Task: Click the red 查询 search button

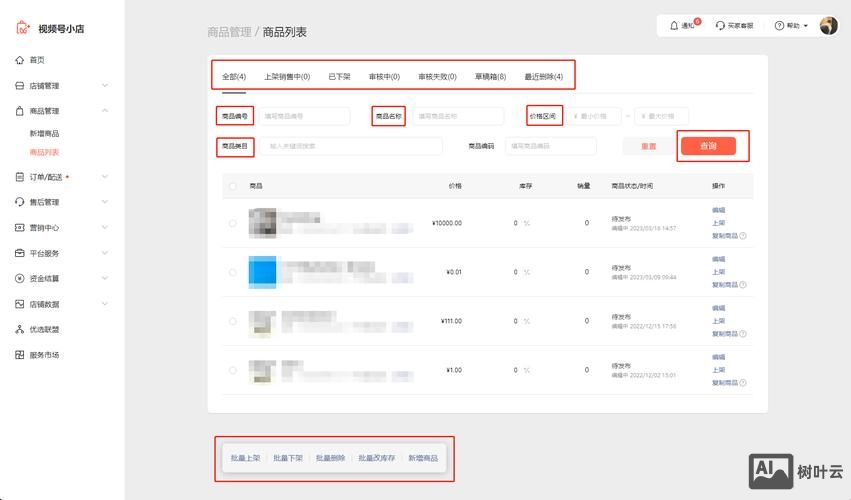Action: coord(708,146)
